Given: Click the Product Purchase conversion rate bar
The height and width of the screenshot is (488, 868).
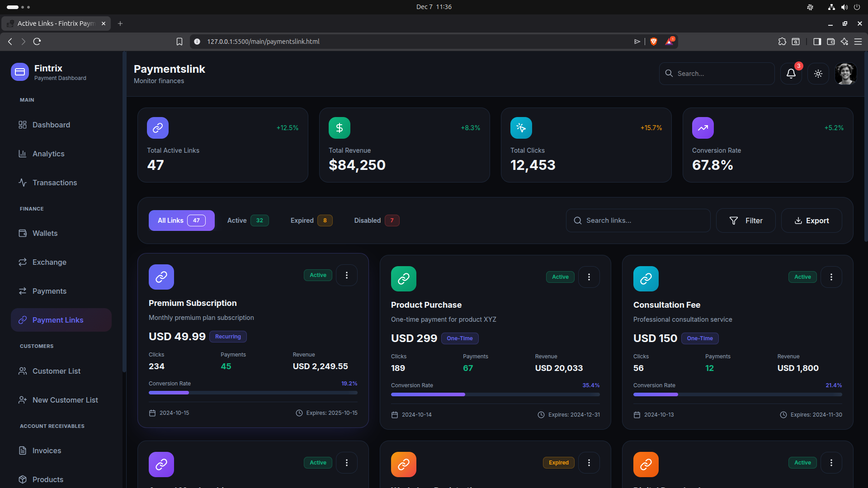Looking at the screenshot, I should coord(495,394).
